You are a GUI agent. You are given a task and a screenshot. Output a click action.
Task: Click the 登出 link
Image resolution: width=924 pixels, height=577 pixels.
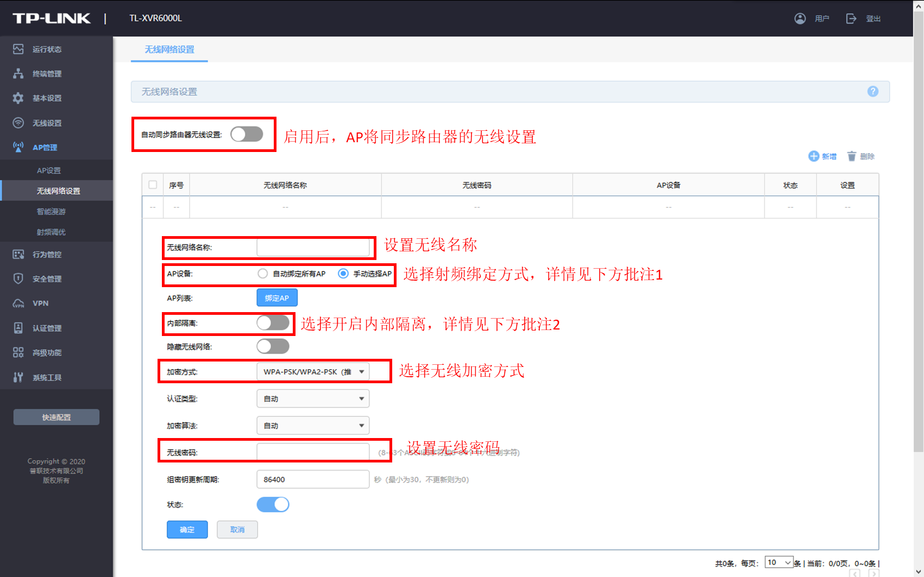[x=873, y=18]
